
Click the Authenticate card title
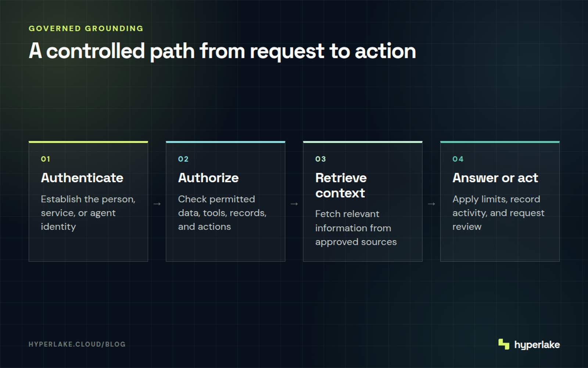click(x=82, y=178)
